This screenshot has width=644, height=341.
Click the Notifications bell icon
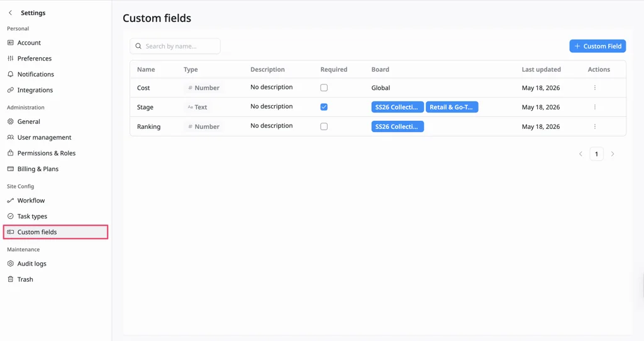point(10,74)
